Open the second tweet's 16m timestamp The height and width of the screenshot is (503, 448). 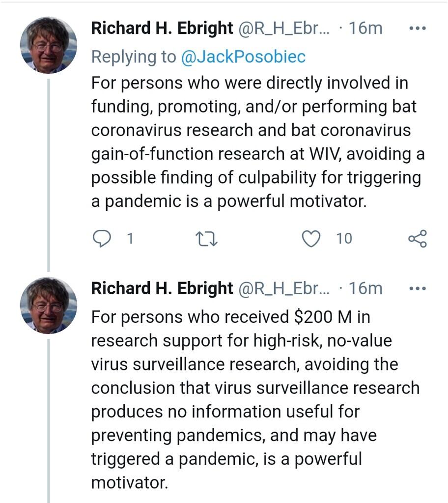(x=365, y=289)
